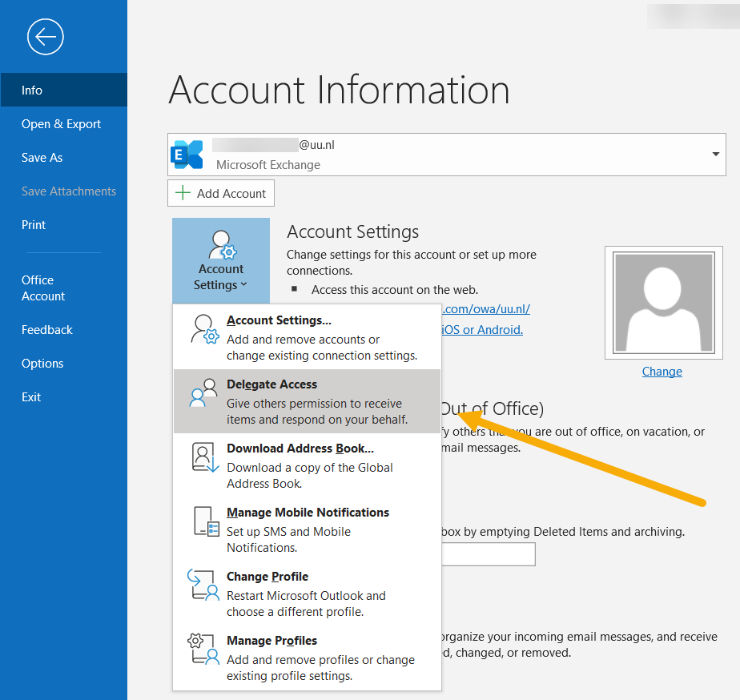Open the iOS or Android link

(x=482, y=329)
